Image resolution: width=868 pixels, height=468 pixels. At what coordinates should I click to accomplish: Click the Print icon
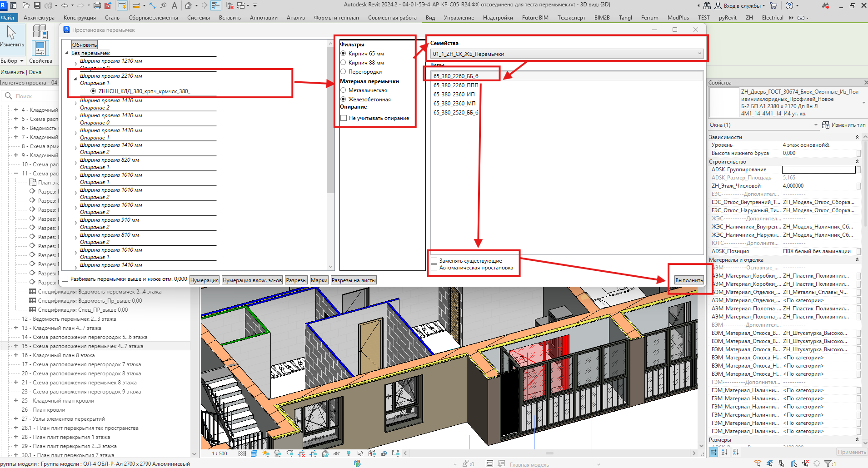coord(97,5)
